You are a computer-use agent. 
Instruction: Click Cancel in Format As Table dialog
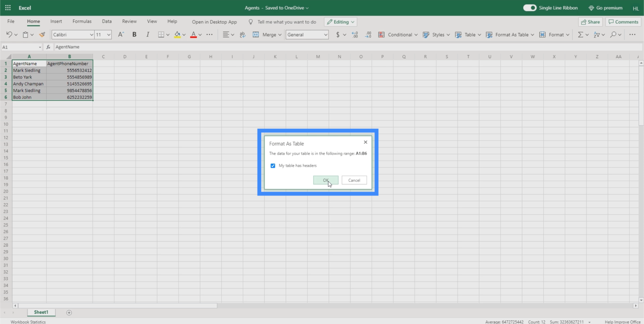coord(354,180)
